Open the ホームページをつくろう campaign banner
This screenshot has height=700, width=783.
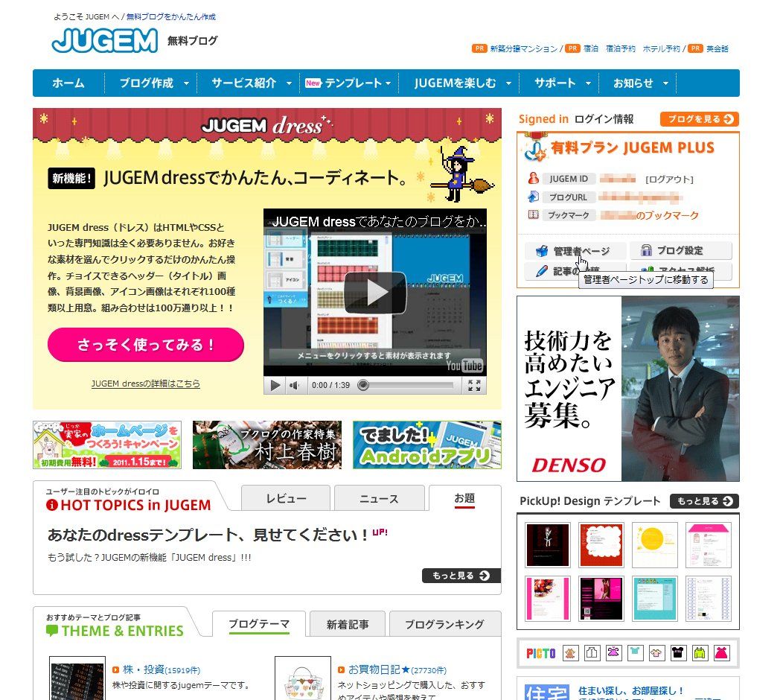(107, 445)
